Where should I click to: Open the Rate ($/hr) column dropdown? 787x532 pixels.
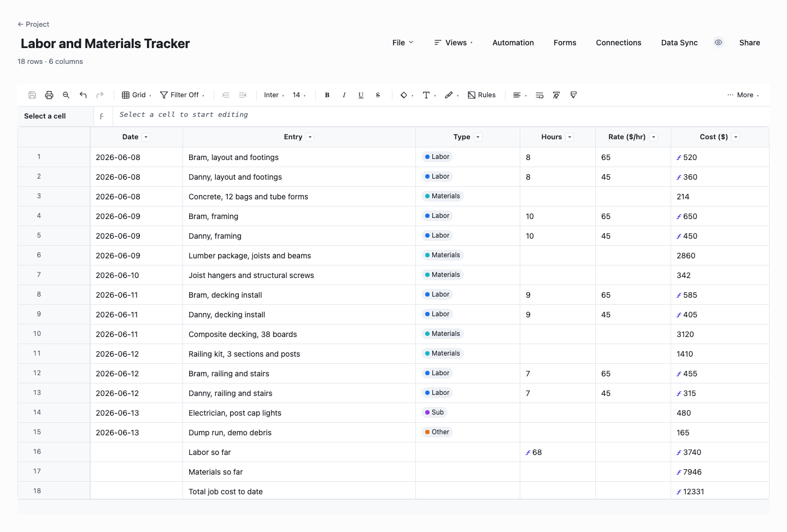(654, 137)
